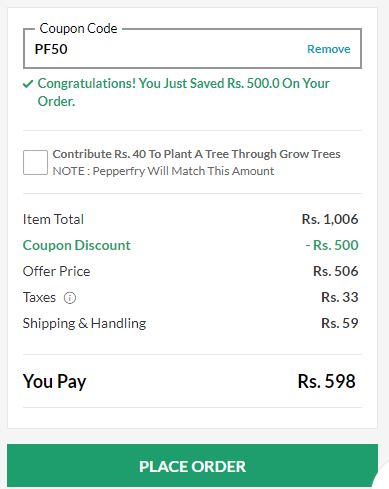Select the Pepperfry Will Match note
Screen dimensions: 389x489
[163, 171]
